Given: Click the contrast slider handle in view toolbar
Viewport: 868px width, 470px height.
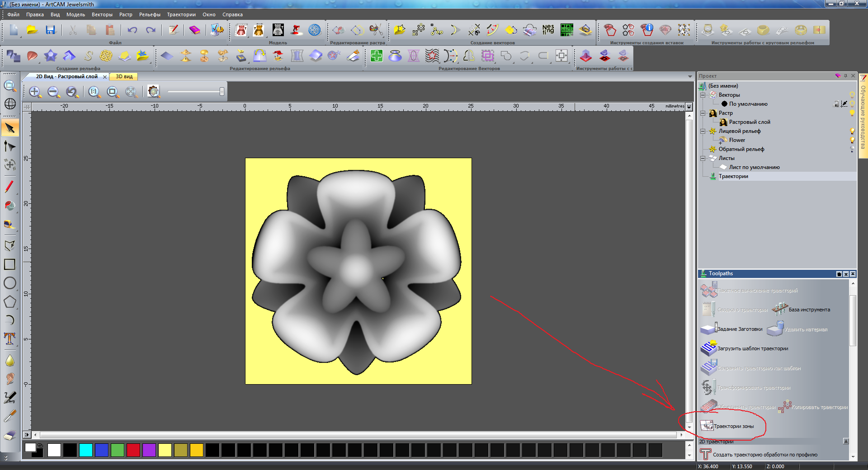Looking at the screenshot, I should (x=222, y=92).
